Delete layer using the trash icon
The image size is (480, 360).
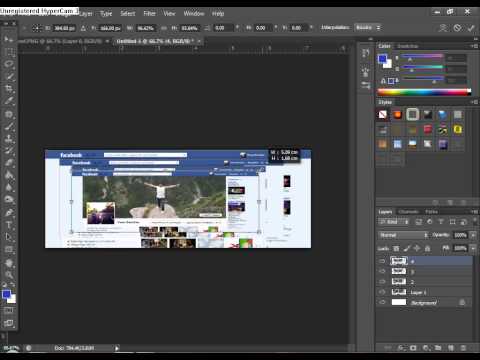pos(463,348)
